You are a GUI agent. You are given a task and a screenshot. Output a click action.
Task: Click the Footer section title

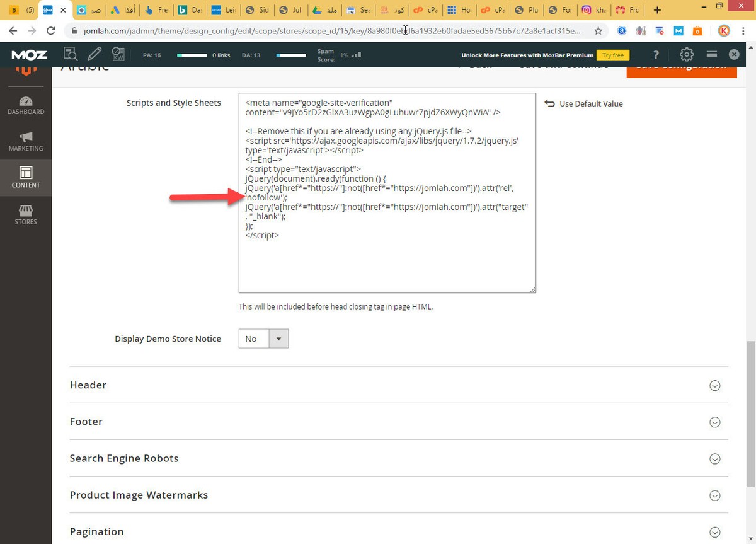86,422
